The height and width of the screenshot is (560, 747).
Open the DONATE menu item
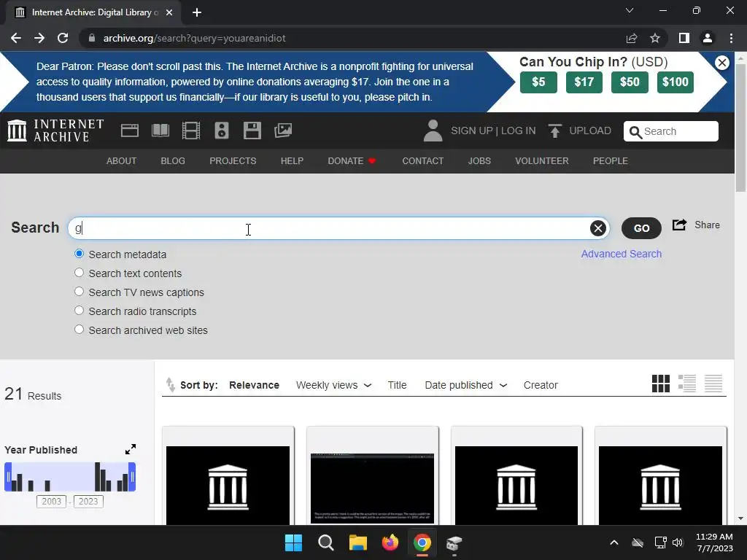[352, 161]
